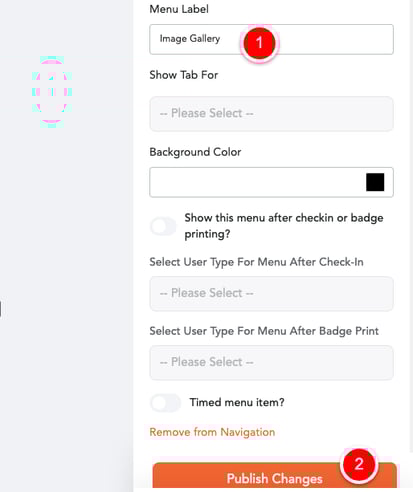This screenshot has width=413, height=492.
Task: Expand the Menu After Check-In user type select
Action: click(271, 293)
